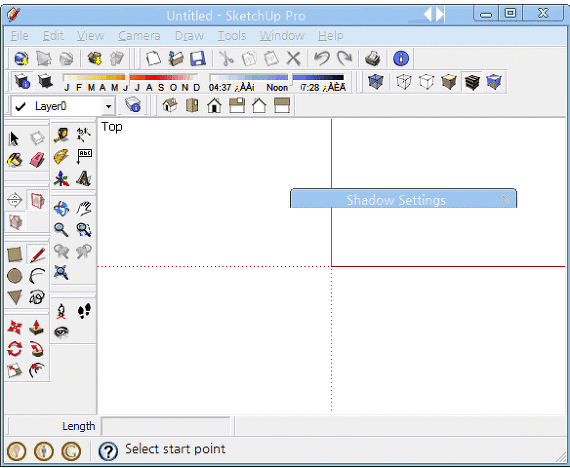Activate the Move tool with red arrows
This screenshot has width=570, height=468.
15,328
